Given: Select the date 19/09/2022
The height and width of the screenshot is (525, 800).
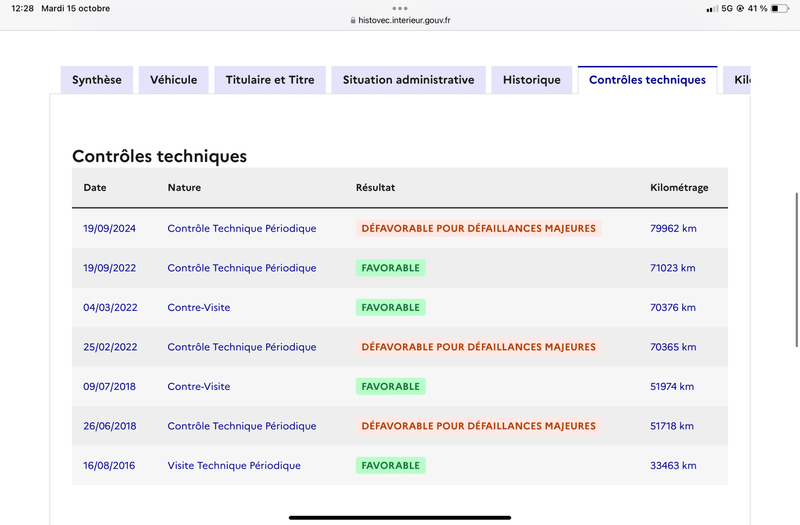Looking at the screenshot, I should [110, 268].
